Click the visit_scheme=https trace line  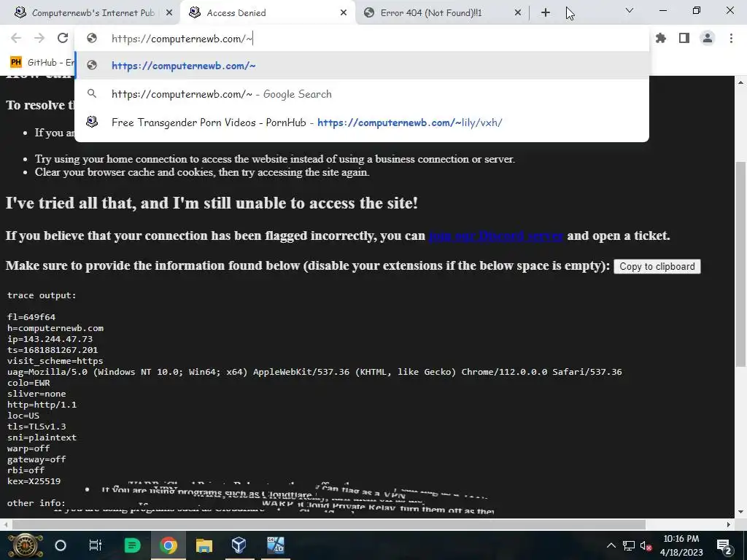click(x=55, y=361)
